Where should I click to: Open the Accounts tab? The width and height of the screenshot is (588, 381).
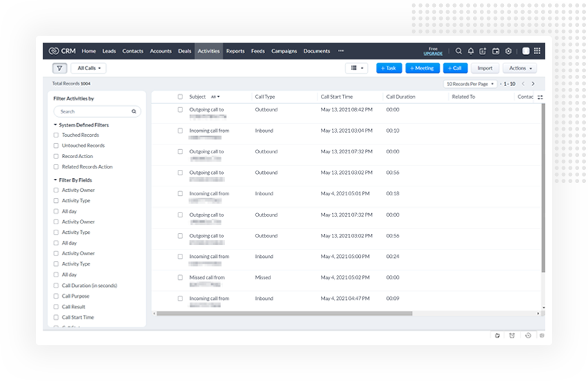pos(160,51)
